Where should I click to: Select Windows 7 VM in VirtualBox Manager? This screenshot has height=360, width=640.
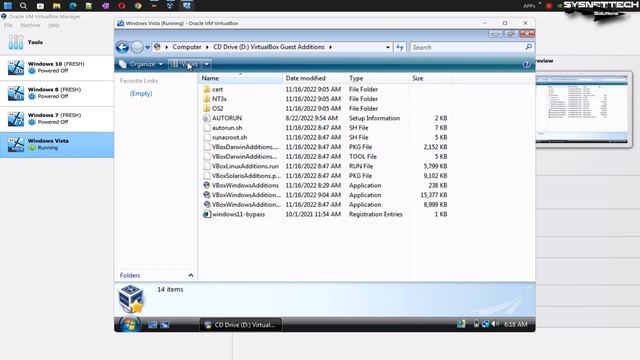(x=57, y=119)
